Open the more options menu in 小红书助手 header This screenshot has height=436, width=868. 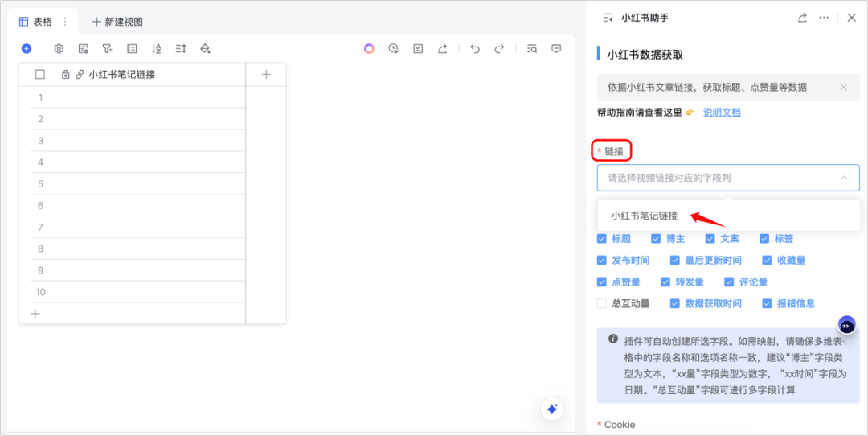tap(824, 18)
